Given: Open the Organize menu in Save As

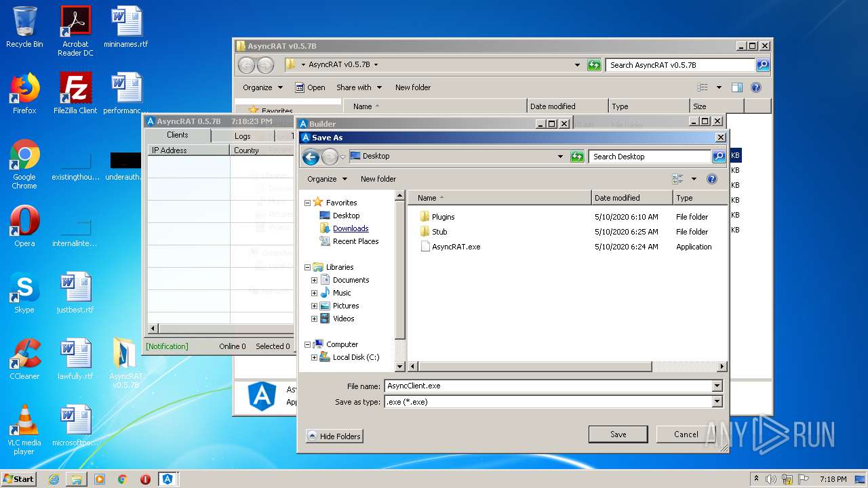Looking at the screenshot, I should [x=327, y=179].
